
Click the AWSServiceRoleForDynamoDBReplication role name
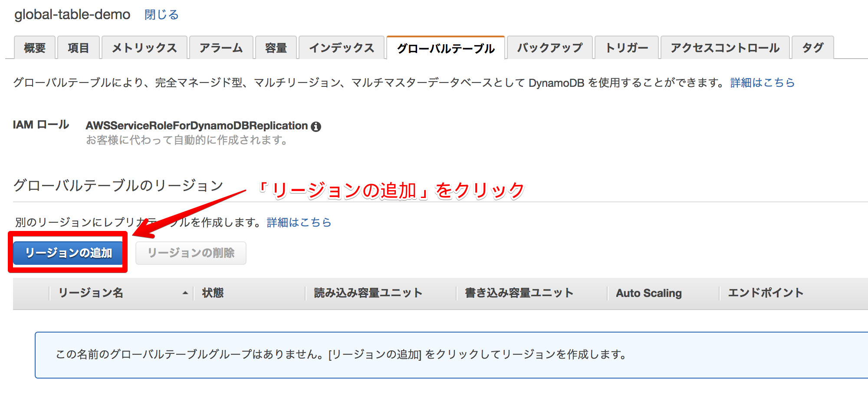pyautogui.click(x=197, y=126)
